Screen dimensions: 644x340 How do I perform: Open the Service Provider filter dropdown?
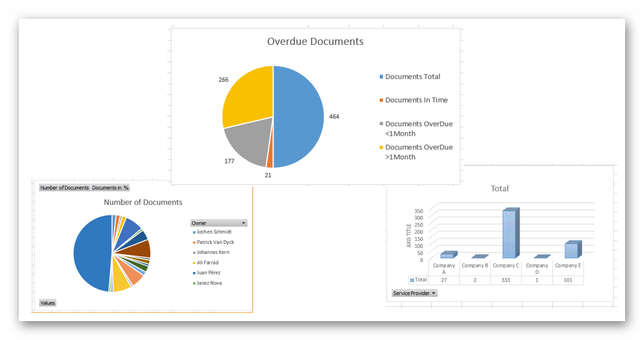pos(434,293)
